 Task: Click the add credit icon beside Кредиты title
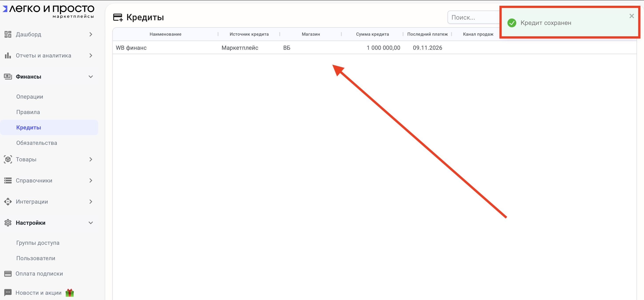118,17
